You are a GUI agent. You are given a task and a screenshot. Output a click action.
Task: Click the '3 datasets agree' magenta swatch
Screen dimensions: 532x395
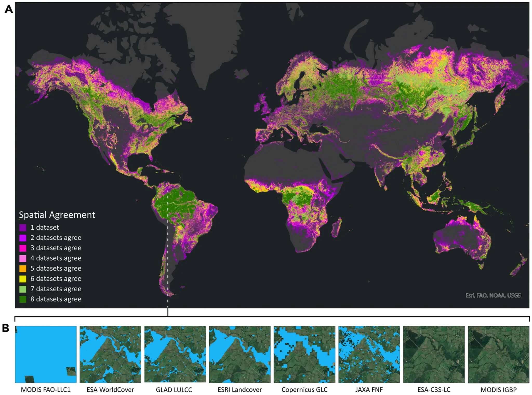pyautogui.click(x=23, y=248)
